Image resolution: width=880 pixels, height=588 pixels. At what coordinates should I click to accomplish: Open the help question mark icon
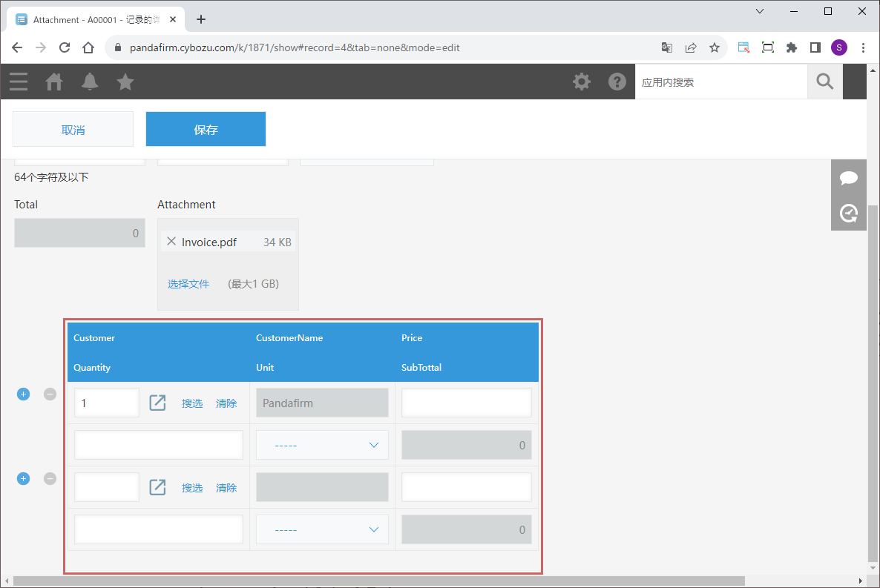pos(617,82)
